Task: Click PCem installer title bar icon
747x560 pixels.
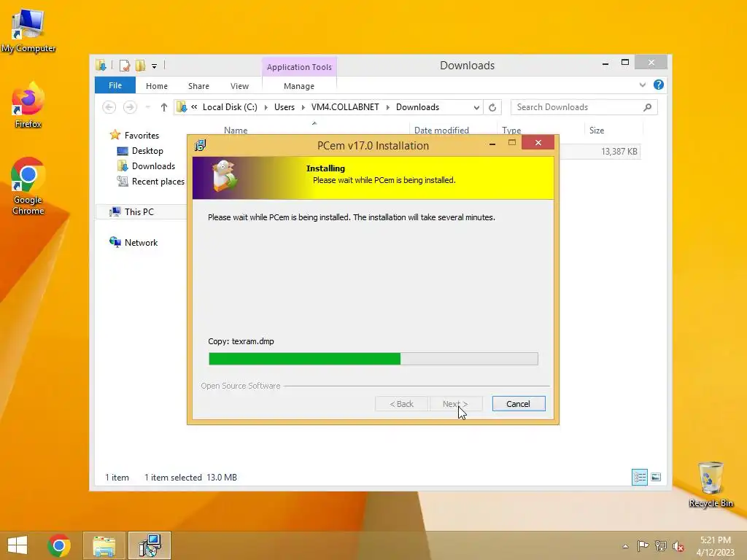Action: 201,145
